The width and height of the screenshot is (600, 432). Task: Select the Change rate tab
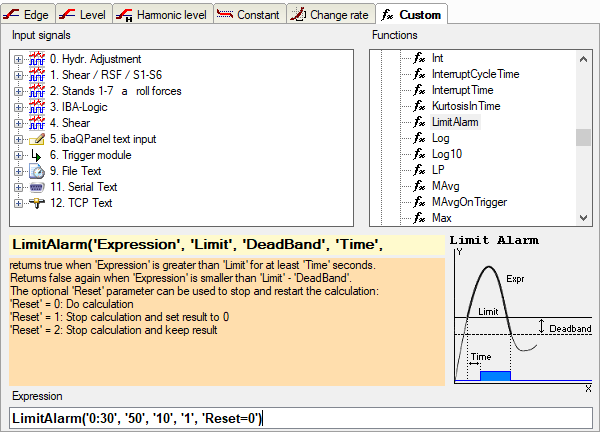click(331, 13)
